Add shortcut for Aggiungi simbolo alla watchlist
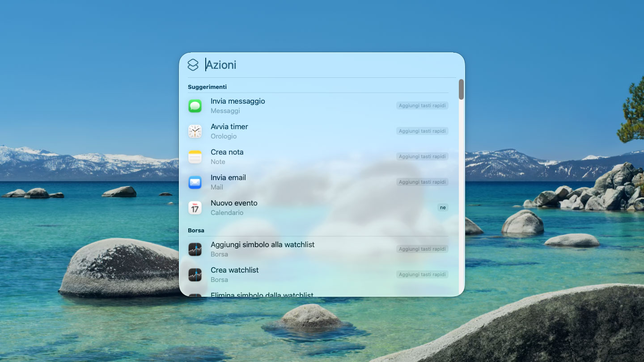644x362 pixels. point(422,249)
